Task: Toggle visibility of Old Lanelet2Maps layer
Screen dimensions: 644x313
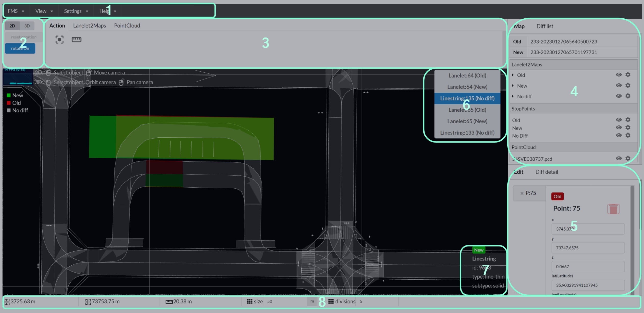Action: point(618,75)
